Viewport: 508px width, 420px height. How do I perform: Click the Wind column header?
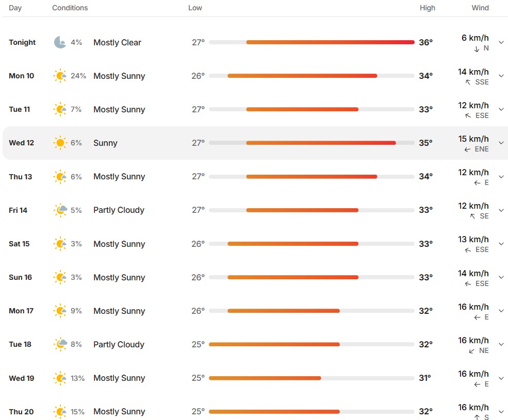(x=480, y=8)
